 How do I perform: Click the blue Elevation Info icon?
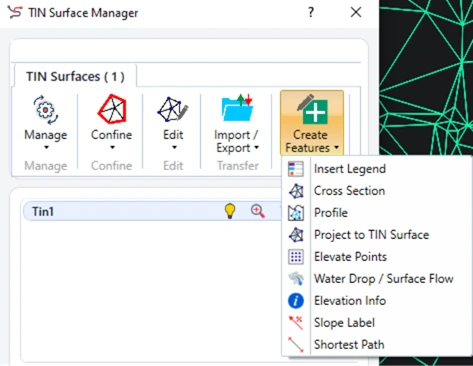(296, 301)
